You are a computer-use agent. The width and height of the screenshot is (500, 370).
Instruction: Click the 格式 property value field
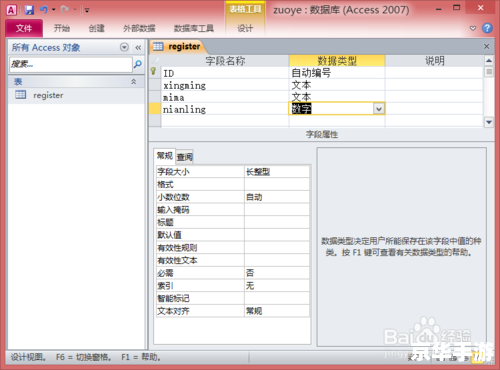pyautogui.click(x=277, y=184)
